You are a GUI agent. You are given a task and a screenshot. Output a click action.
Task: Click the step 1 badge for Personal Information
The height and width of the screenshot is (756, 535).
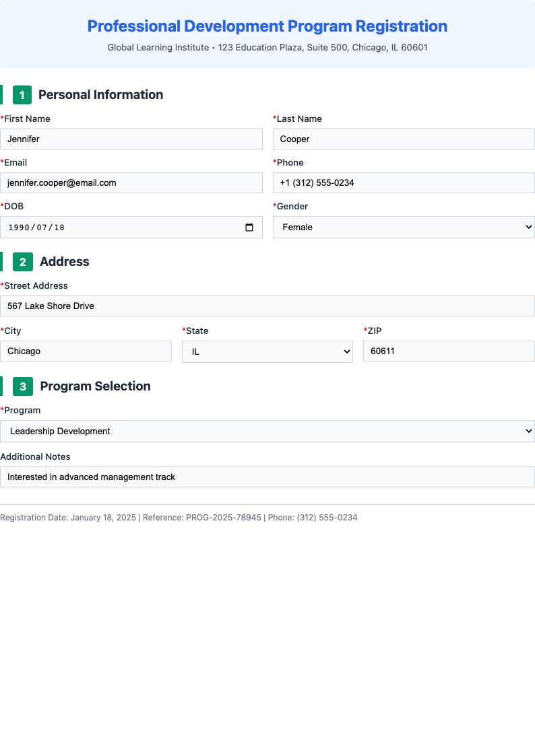click(21, 95)
